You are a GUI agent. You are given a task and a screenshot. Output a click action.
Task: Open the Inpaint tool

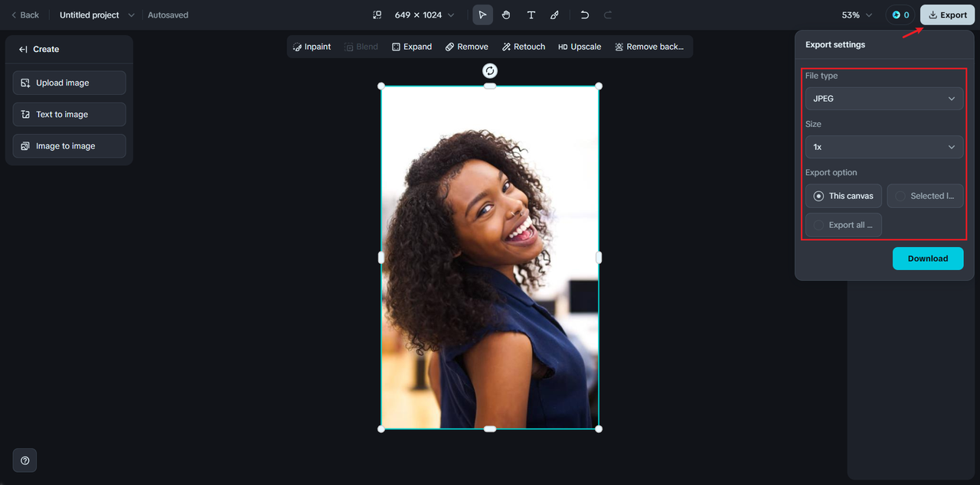tap(312, 47)
